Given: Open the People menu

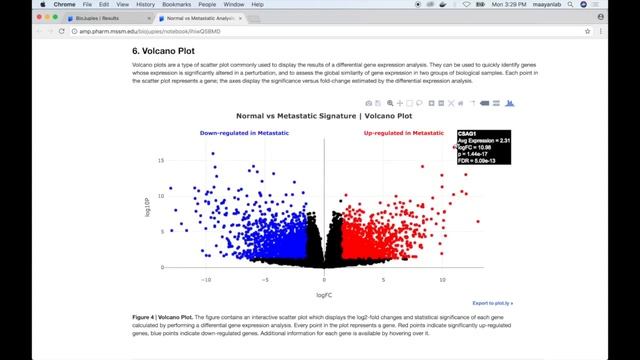Looking at the screenshot, I should [207, 4].
